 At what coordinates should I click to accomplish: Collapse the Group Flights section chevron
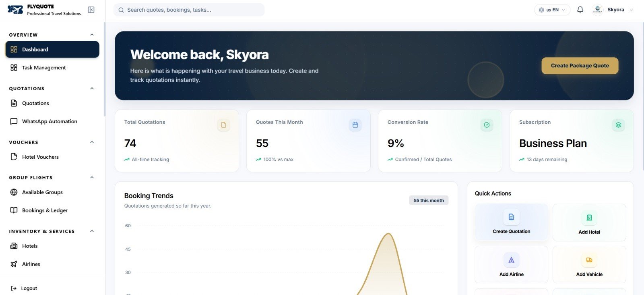tap(92, 177)
